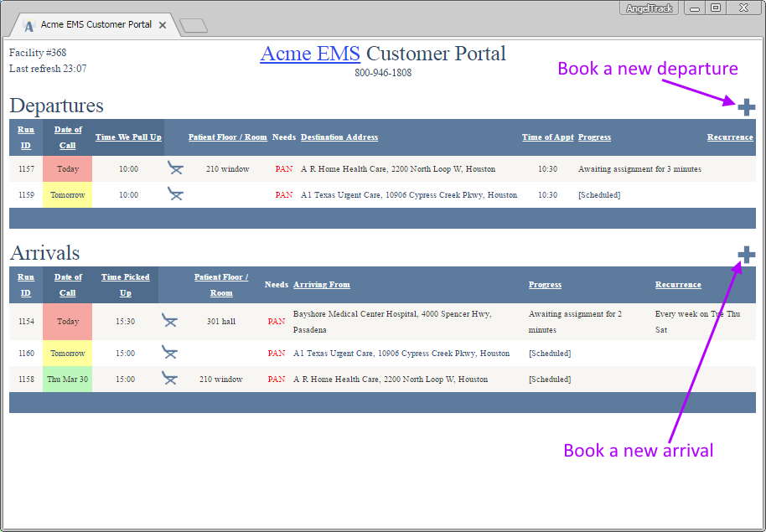Click the plus icon to book a new departure
766x532 pixels.
(745, 107)
